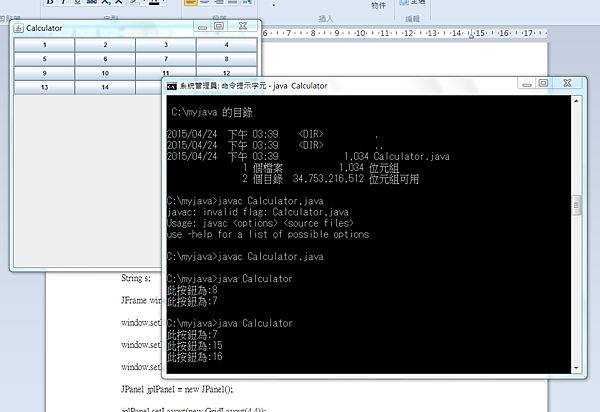This screenshot has width=600, height=412.
Task: Choose button 8 in Calculator grid
Action: coord(227,59)
